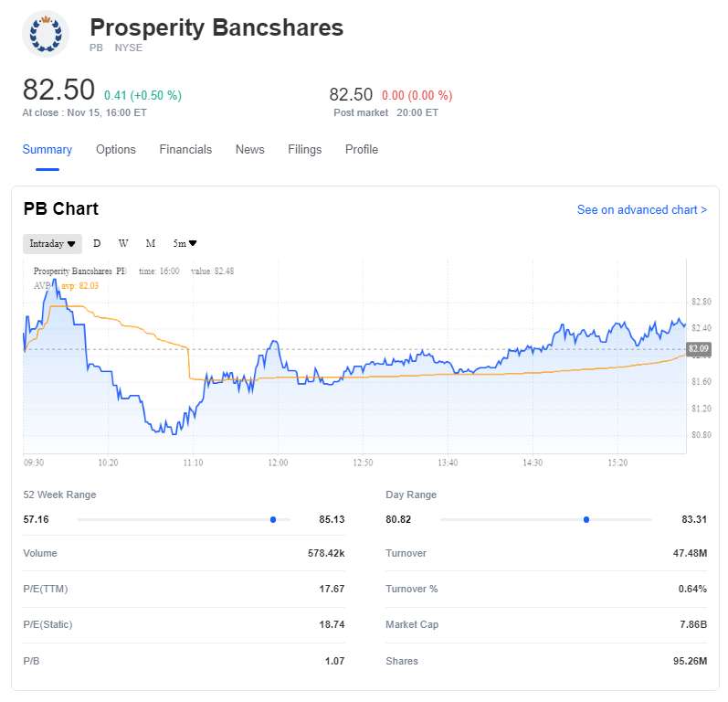
Task: Select the News tab
Action: (249, 150)
